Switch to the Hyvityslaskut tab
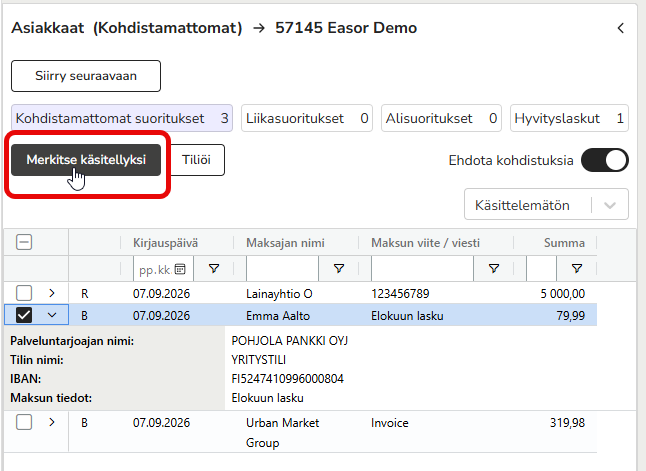Image resolution: width=646 pixels, height=471 pixels. pos(569,119)
